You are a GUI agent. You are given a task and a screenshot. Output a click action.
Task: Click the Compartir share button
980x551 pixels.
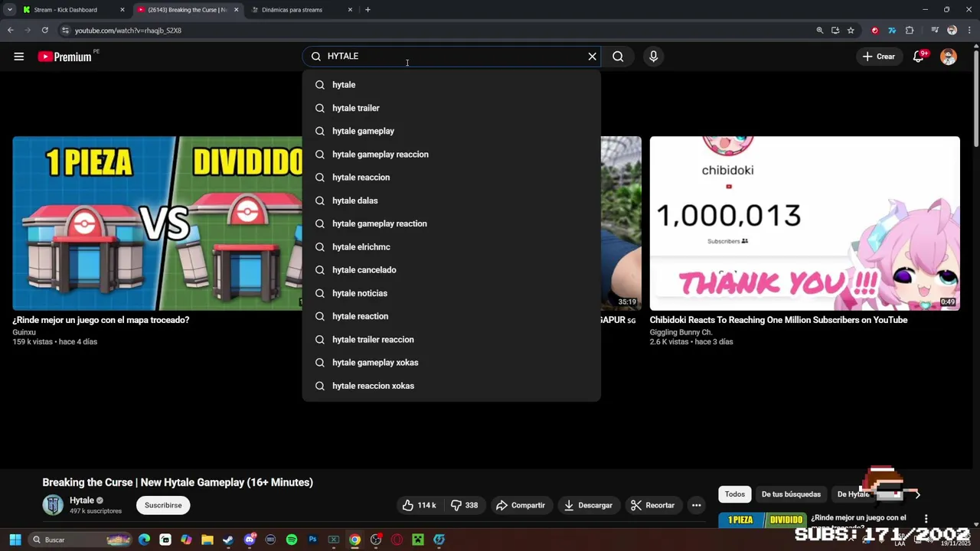(x=521, y=505)
